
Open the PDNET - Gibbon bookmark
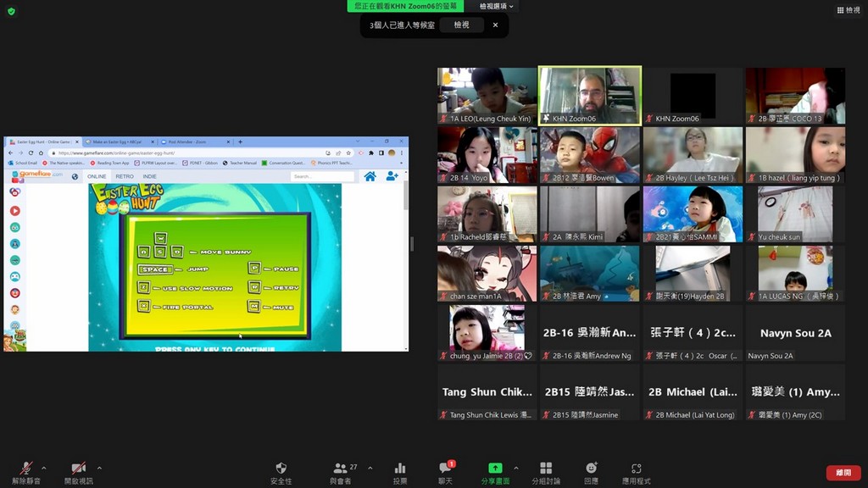(x=200, y=164)
